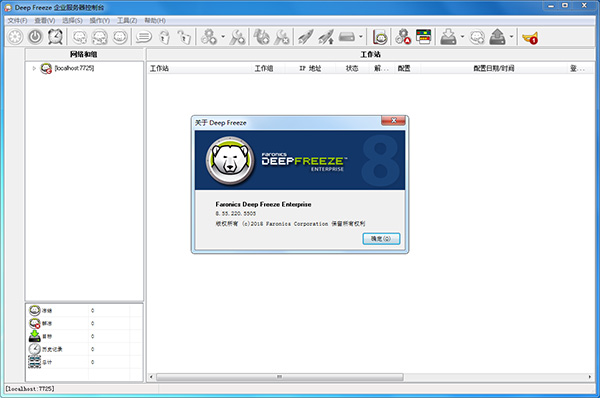Viewport: 600px width, 398px height.
Task: Click the chat bubble send message icon
Action: click(144, 37)
